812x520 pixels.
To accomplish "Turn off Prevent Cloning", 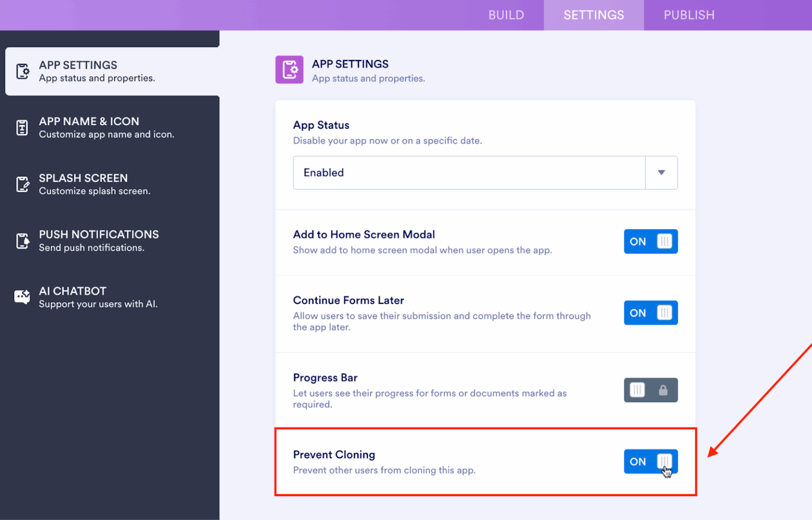I will 651,461.
